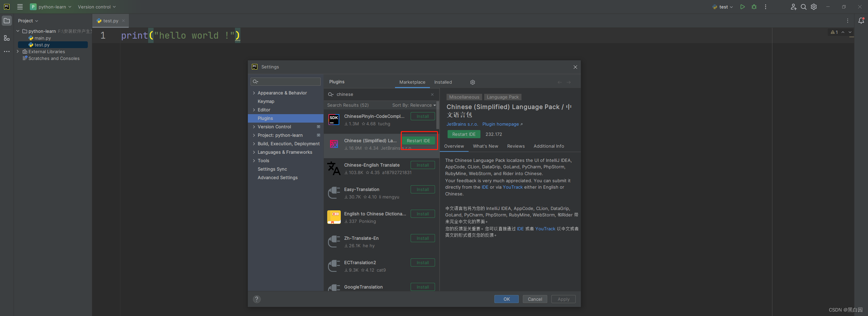Switch to the Installed tab
The image size is (868, 316).
(443, 82)
